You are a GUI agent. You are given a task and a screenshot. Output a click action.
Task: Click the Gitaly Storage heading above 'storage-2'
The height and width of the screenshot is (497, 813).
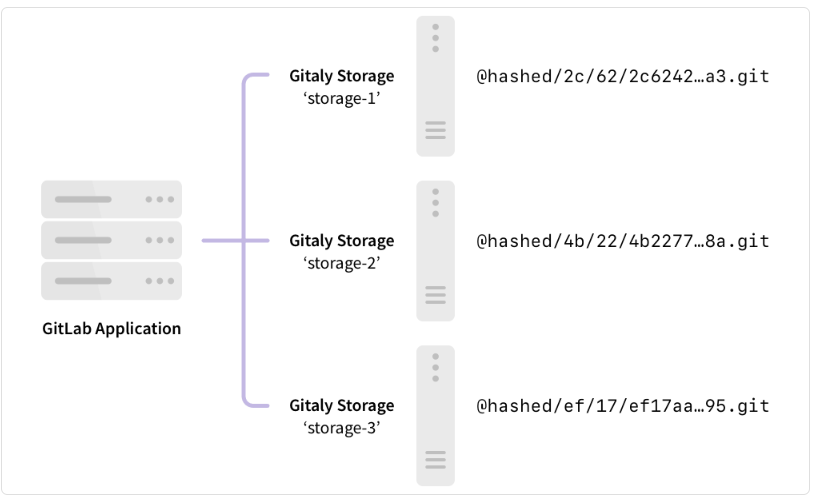point(341,241)
